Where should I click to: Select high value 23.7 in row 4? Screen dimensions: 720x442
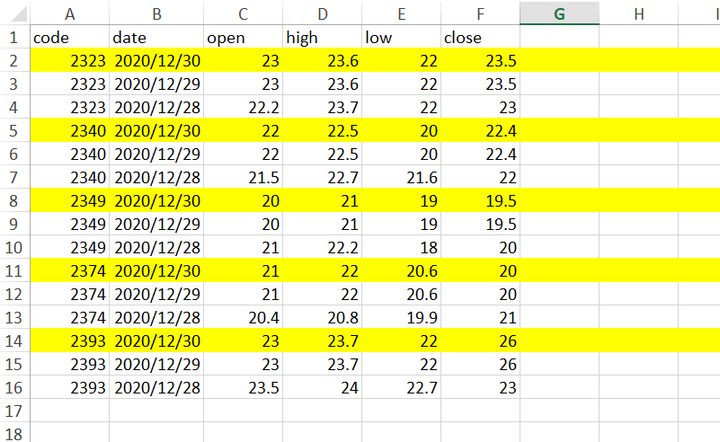(x=322, y=107)
